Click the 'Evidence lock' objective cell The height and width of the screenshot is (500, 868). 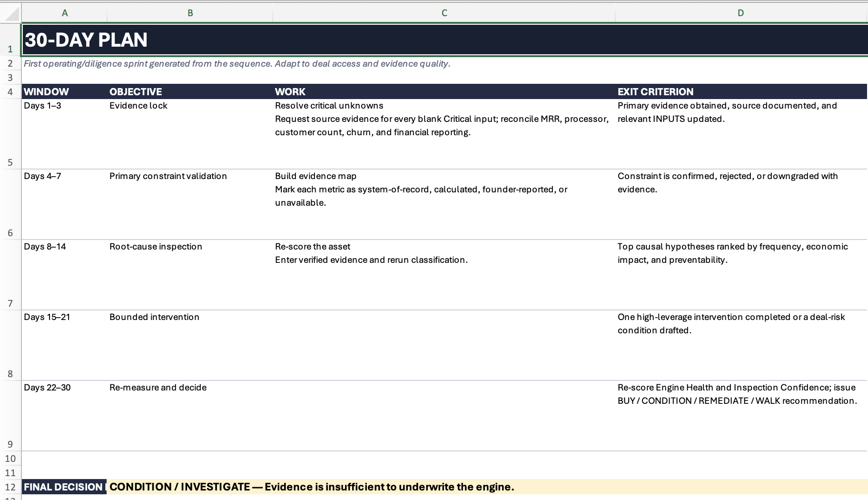[x=190, y=134]
